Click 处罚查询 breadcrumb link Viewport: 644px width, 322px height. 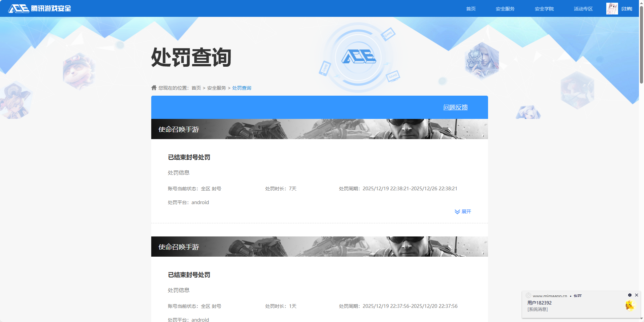241,88
